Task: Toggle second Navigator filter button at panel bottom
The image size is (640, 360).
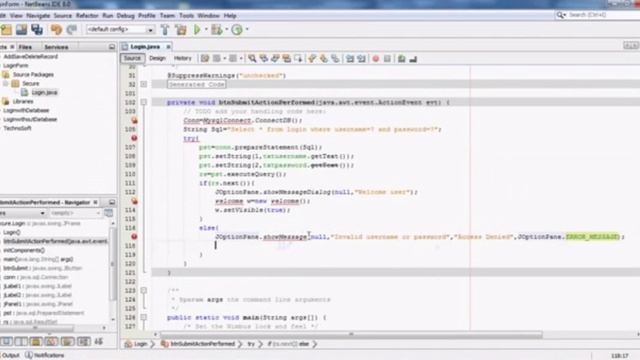Action: click(x=21, y=341)
